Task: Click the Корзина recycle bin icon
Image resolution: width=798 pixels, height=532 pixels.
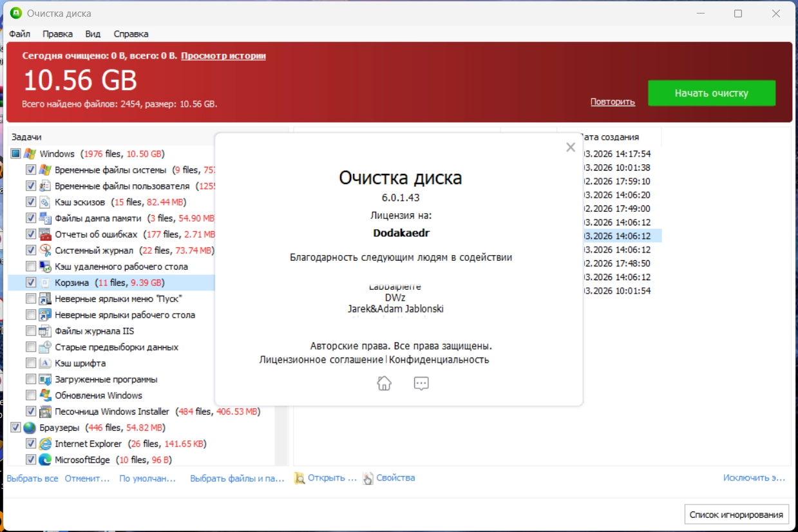Action: click(x=45, y=283)
